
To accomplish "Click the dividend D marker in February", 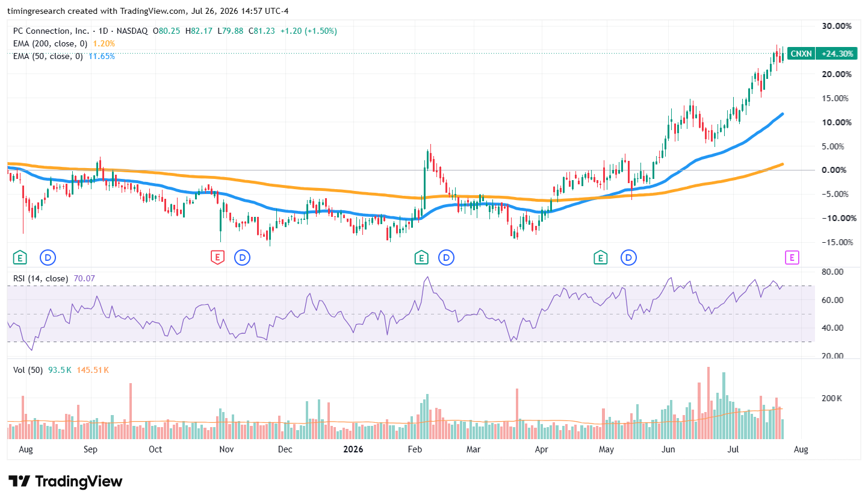I will pyautogui.click(x=446, y=258).
